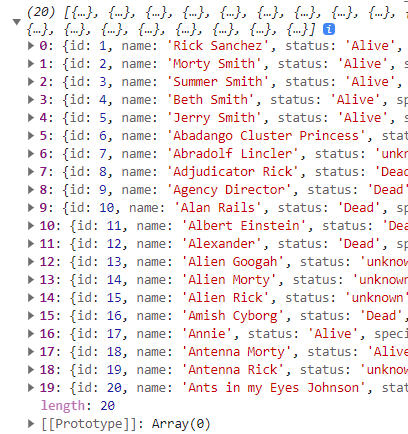Image resolution: width=408 pixels, height=434 pixels.
Task: Expand entry 17 Antenna Morty
Action: 31,351
